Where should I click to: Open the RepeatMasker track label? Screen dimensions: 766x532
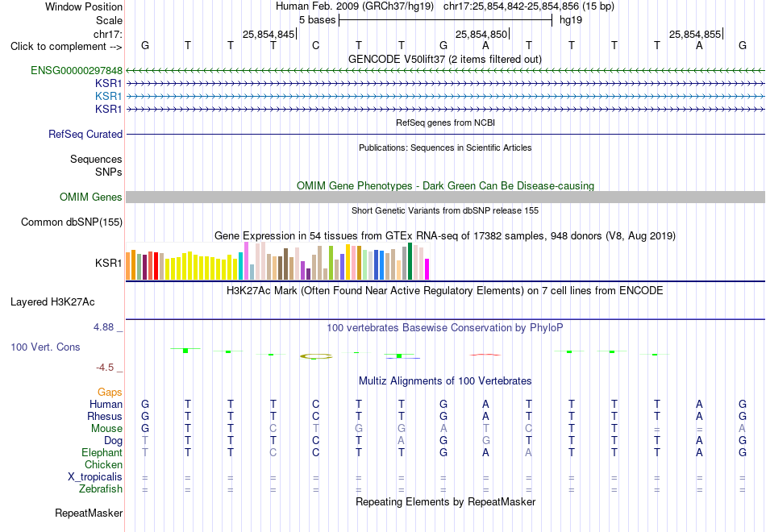tap(89, 513)
